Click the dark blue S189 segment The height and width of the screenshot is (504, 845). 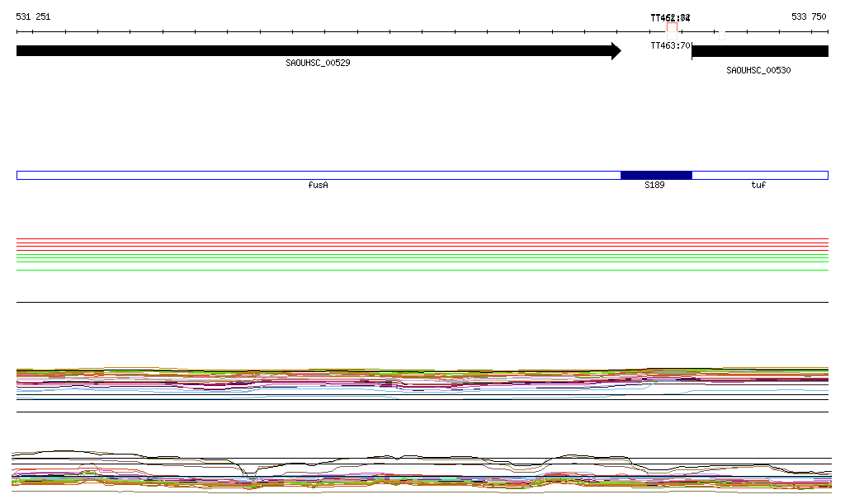coord(656,175)
